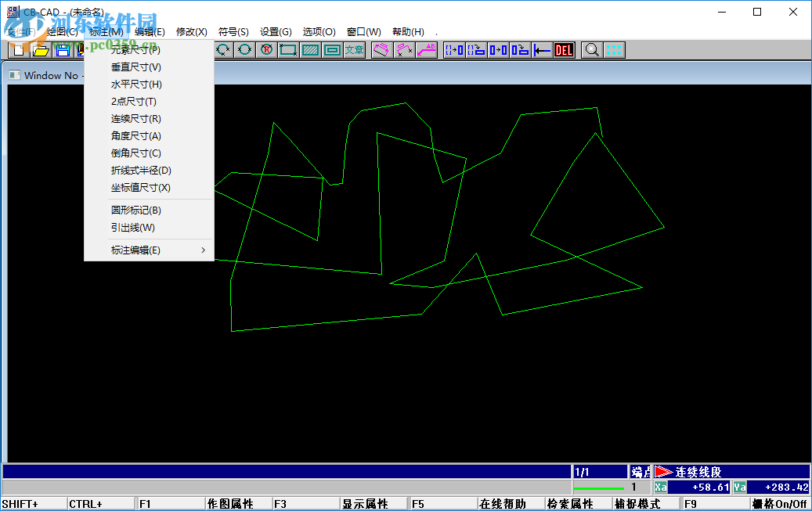Open the 窗口(W) menu
The height and width of the screenshot is (511, 812).
[x=363, y=31]
